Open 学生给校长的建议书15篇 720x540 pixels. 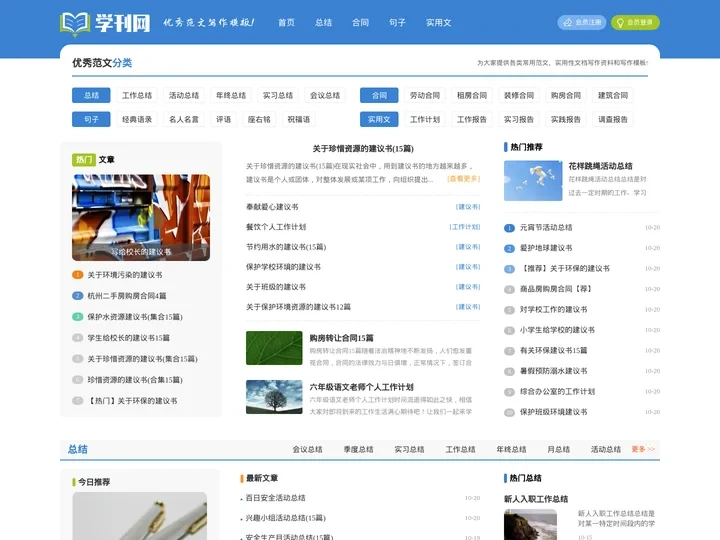129,338
